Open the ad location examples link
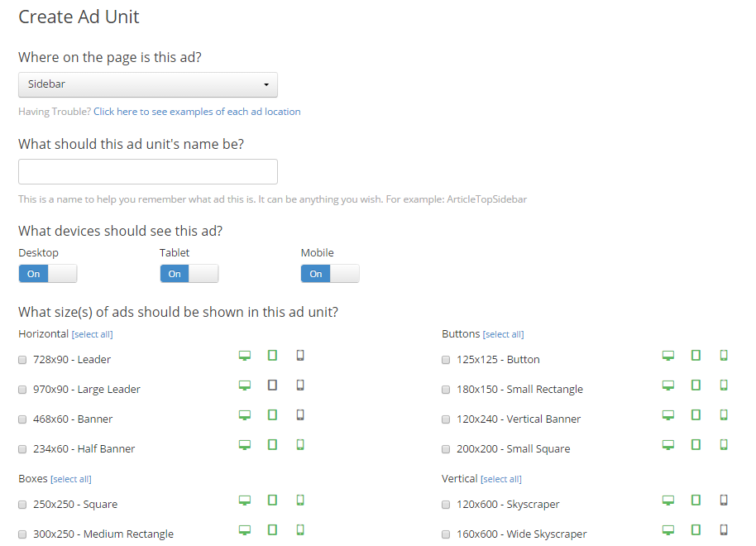756x546 pixels. pos(197,112)
